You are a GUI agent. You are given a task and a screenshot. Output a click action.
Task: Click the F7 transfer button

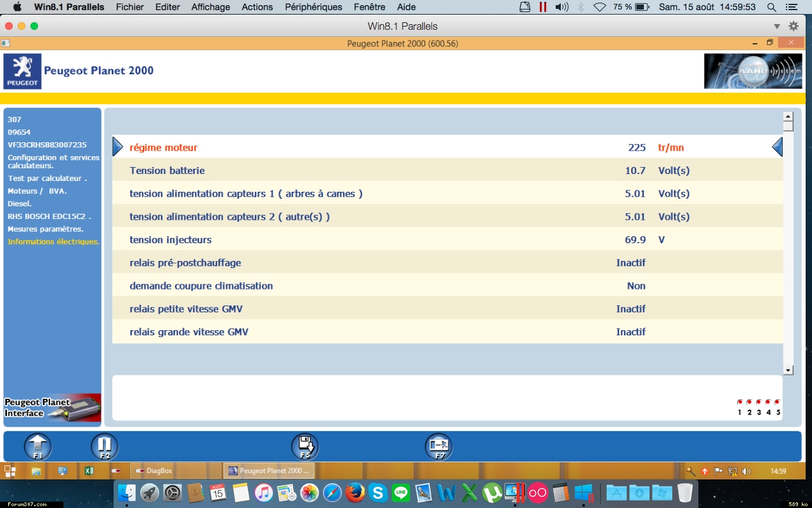pyautogui.click(x=438, y=446)
